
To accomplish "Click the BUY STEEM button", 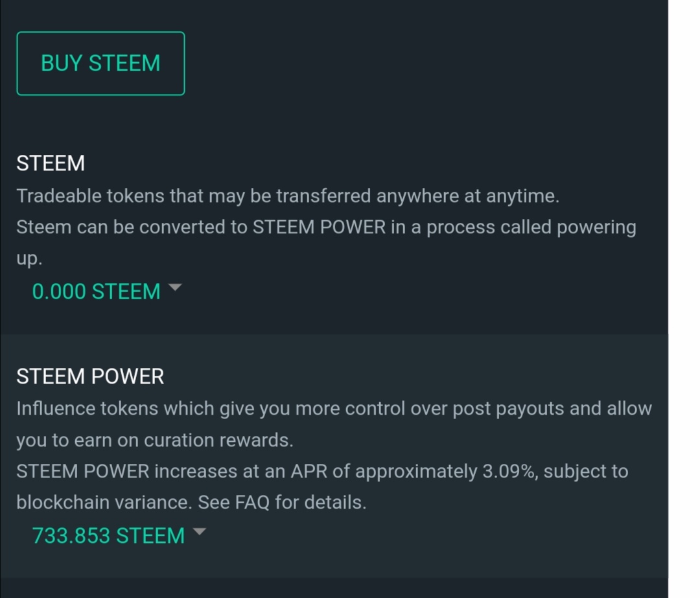I will 100,63.
